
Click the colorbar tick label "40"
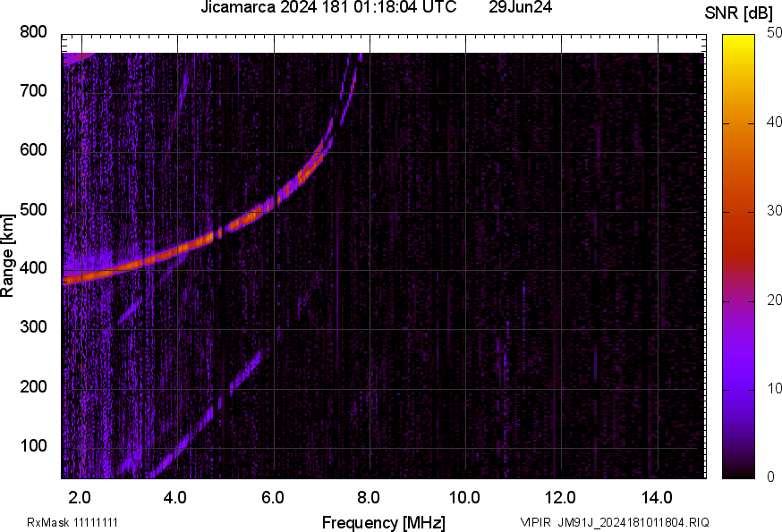click(x=774, y=122)
